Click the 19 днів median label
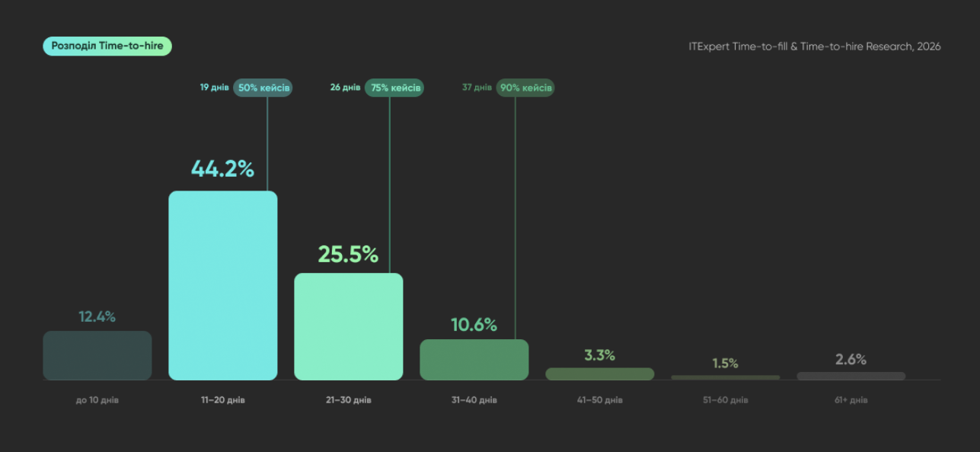Viewport: 980px width, 452px height. pos(214,88)
